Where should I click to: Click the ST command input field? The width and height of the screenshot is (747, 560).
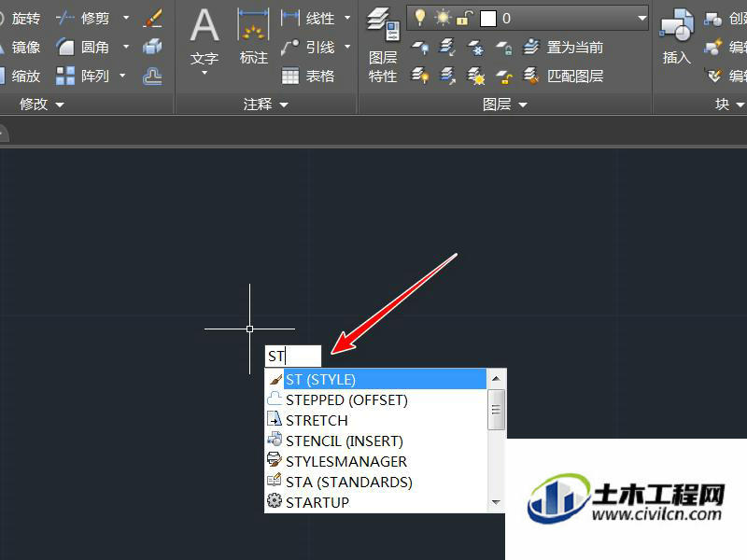click(293, 357)
